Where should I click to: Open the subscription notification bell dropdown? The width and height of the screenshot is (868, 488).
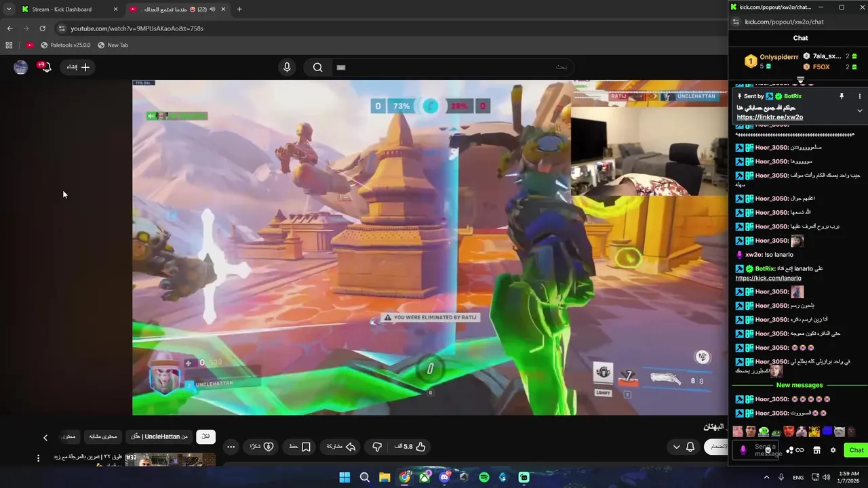click(x=684, y=447)
